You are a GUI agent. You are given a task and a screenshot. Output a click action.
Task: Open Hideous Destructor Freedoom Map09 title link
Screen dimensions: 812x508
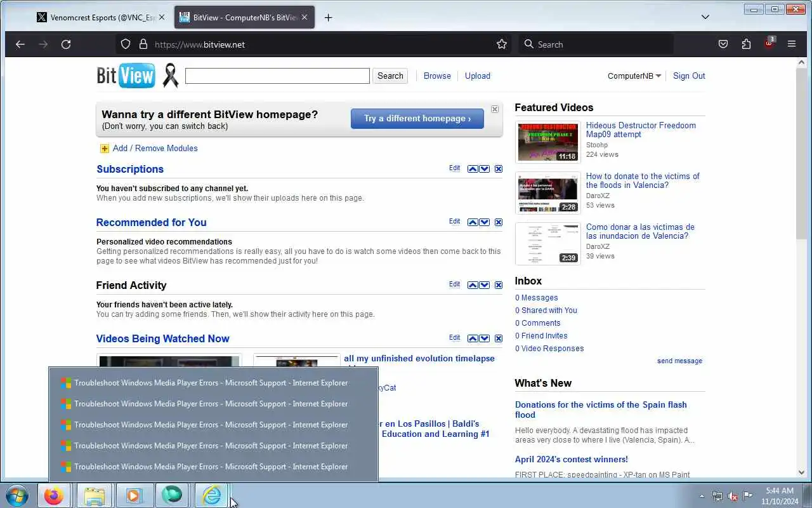click(641, 130)
